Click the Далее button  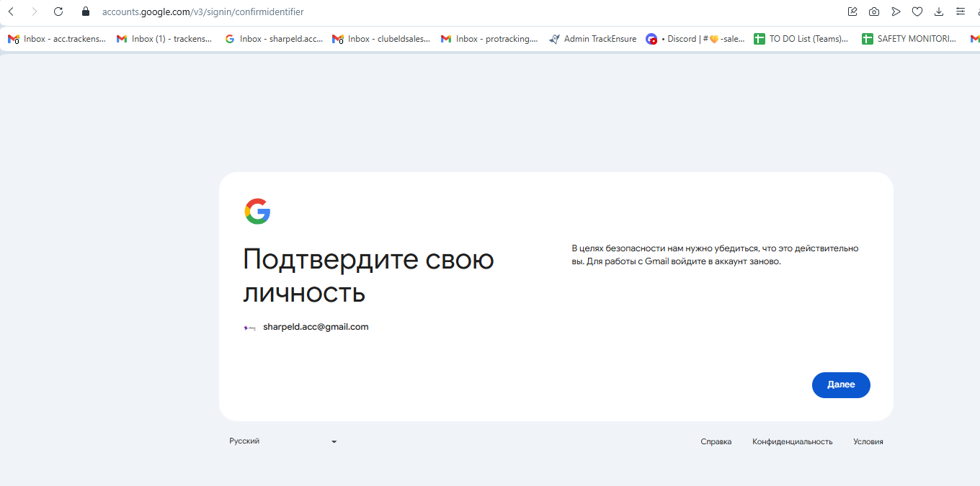(841, 384)
